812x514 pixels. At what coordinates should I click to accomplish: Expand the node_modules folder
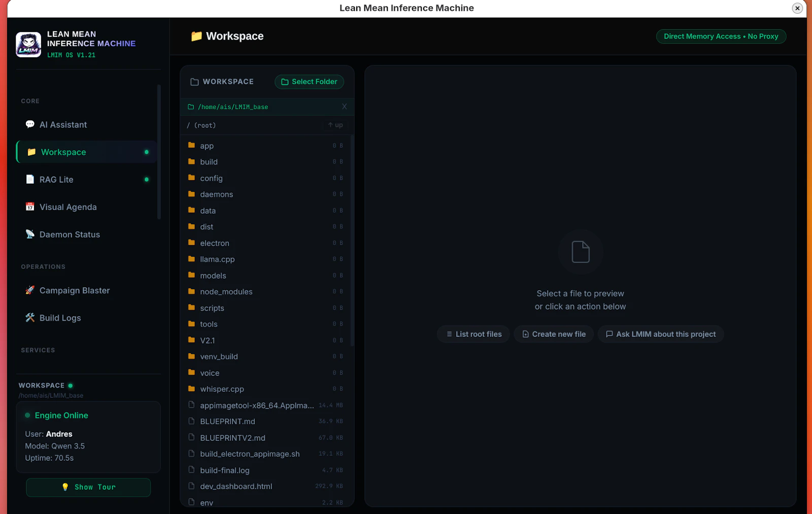(x=266, y=291)
